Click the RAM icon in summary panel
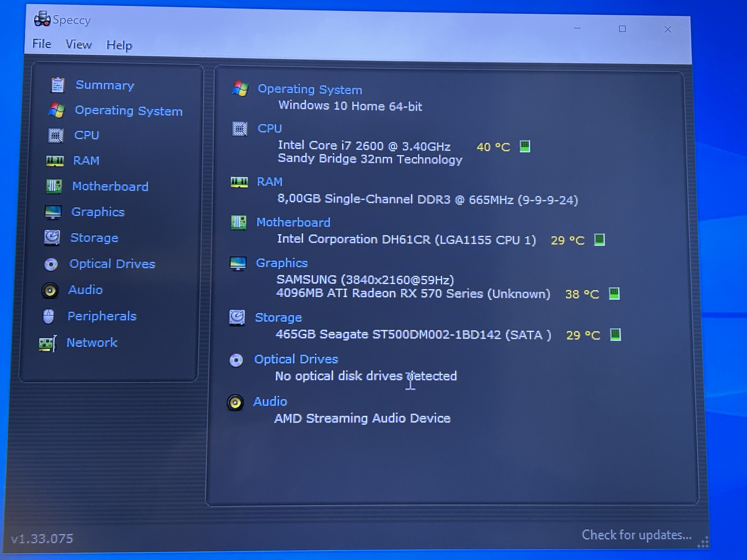 239,182
